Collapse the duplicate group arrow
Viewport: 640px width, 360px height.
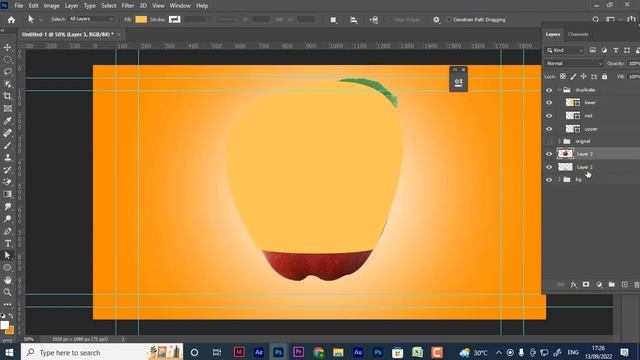[559, 90]
